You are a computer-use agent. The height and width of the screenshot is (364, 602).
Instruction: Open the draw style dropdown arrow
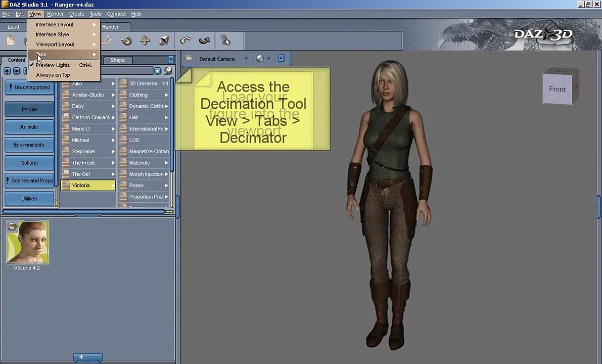pos(269,58)
